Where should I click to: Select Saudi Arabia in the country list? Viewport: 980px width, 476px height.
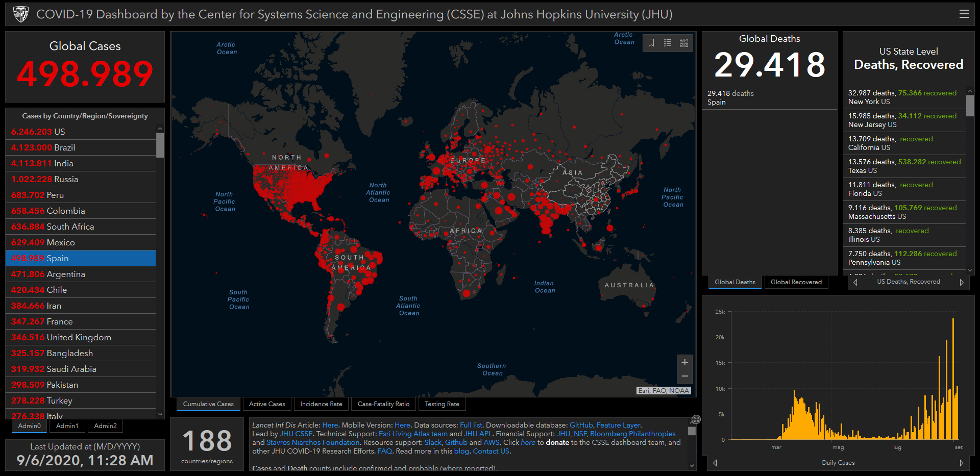(81, 369)
